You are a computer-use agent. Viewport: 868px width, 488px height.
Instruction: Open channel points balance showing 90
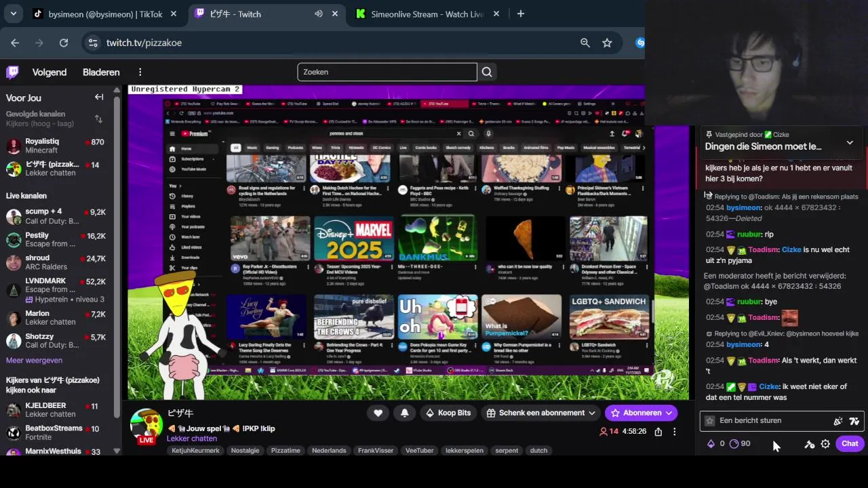739,444
